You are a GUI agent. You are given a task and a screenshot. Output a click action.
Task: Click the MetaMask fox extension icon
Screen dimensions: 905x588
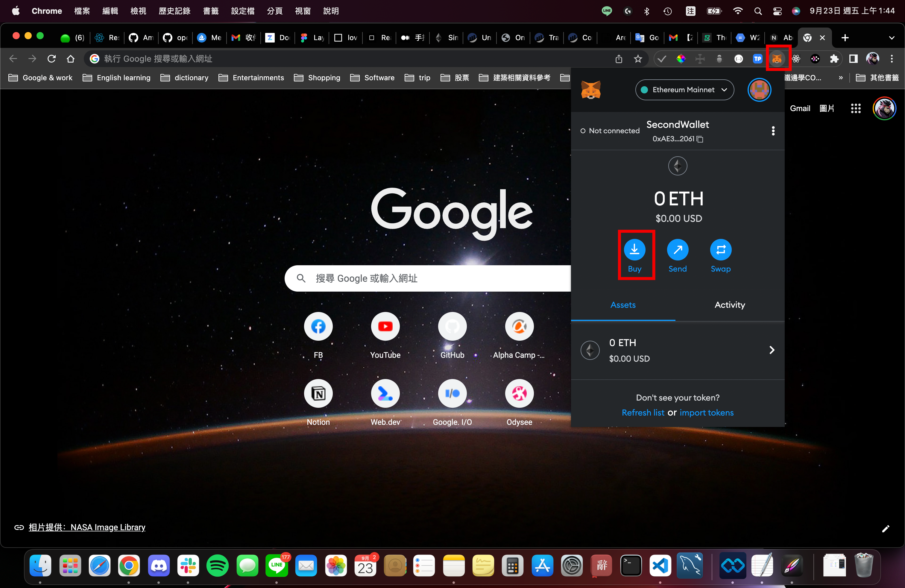click(777, 59)
